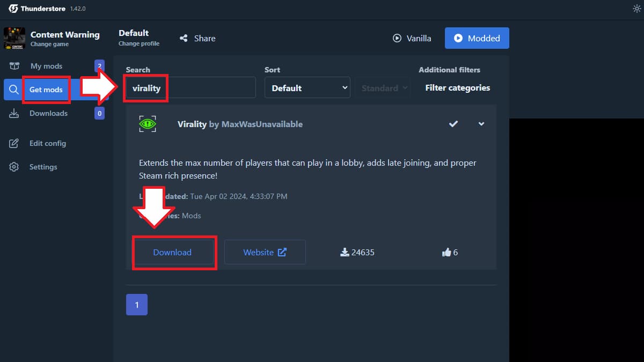Expand Virality details with the chevron
The width and height of the screenshot is (644, 362).
[481, 124]
